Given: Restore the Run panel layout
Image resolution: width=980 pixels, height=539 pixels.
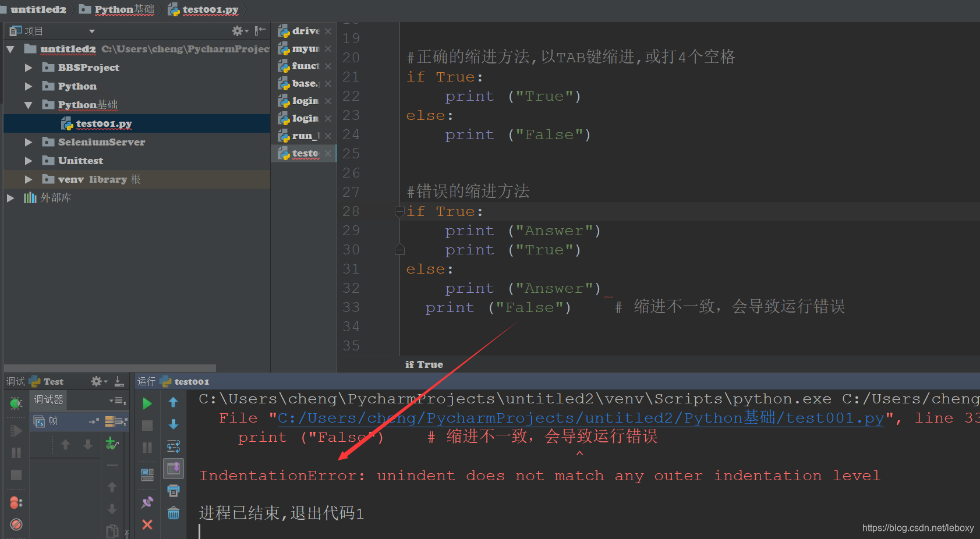Looking at the screenshot, I should coord(147,475).
